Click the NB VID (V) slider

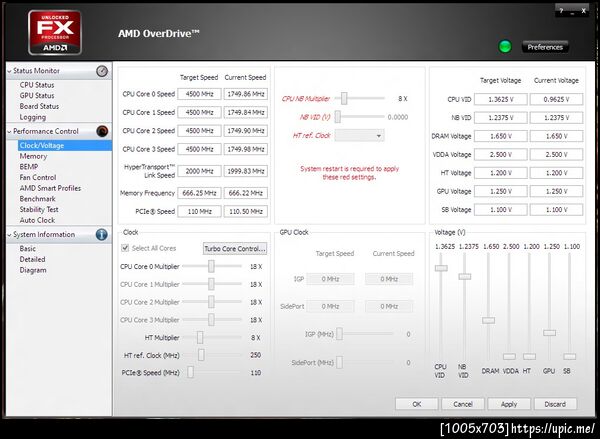pos(338,117)
